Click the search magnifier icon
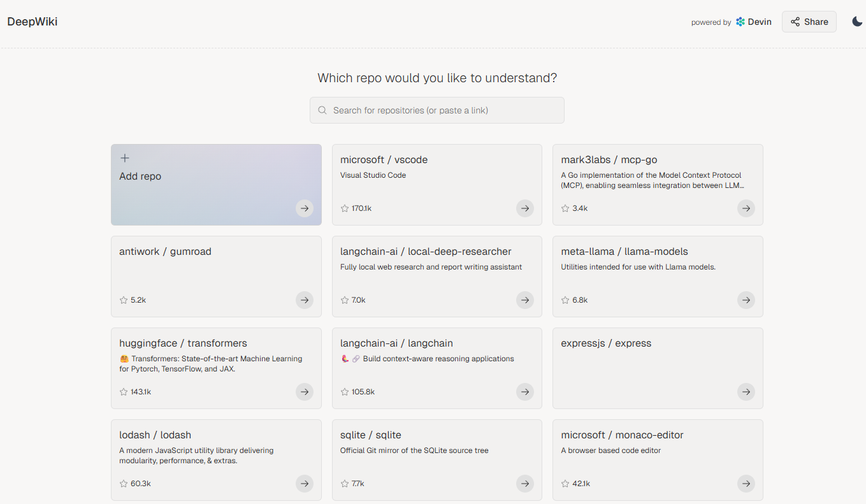 point(322,110)
